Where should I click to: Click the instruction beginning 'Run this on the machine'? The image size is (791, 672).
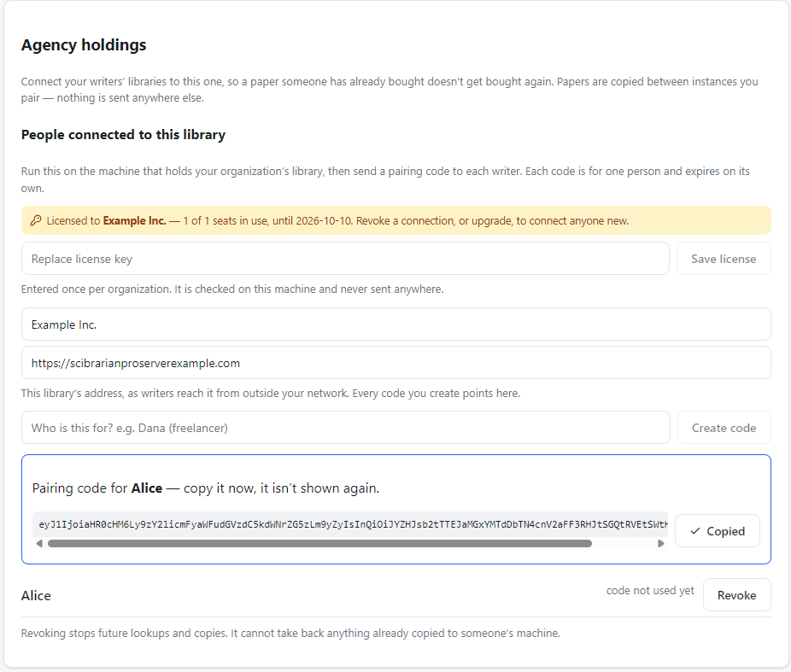(x=385, y=179)
